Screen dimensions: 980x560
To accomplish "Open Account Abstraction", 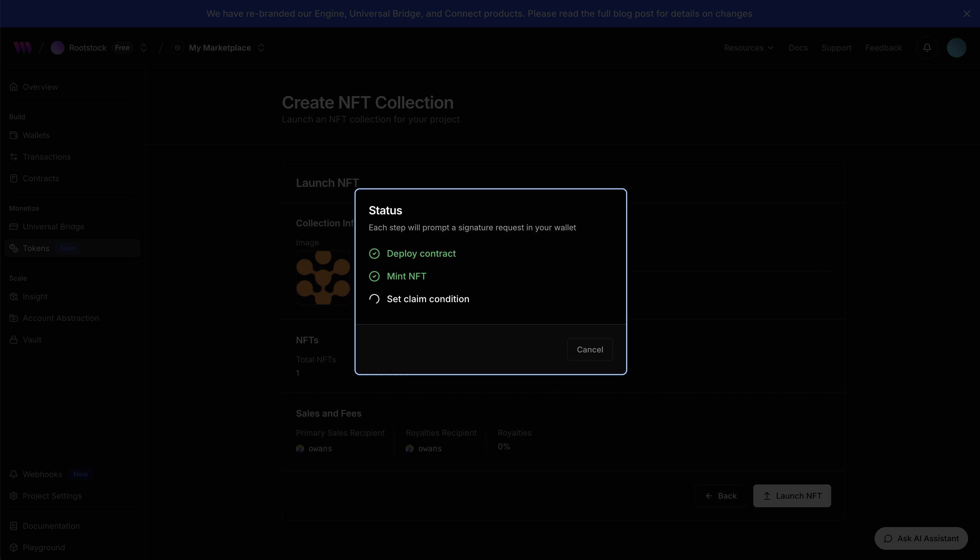I will pyautogui.click(x=61, y=318).
